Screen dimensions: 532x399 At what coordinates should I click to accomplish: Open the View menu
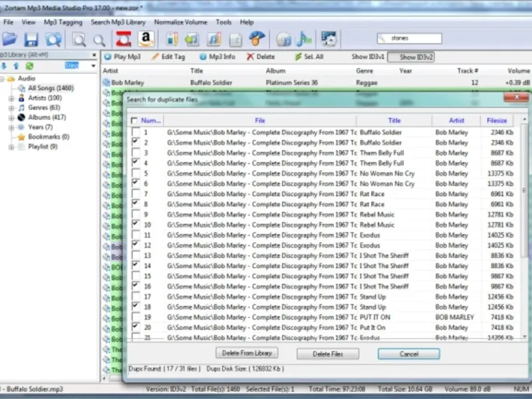pos(29,22)
